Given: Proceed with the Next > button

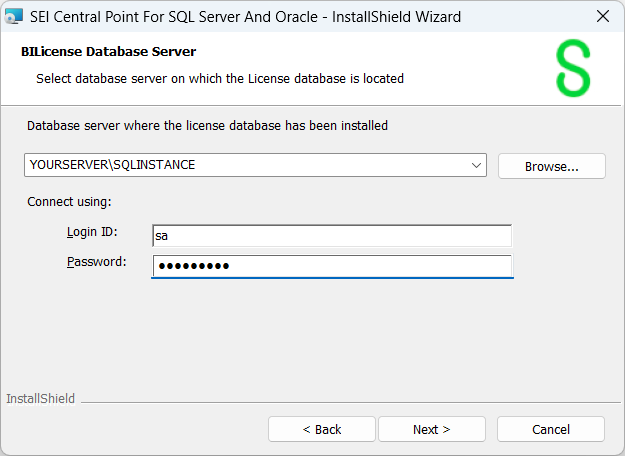Looking at the screenshot, I should pyautogui.click(x=431, y=429).
